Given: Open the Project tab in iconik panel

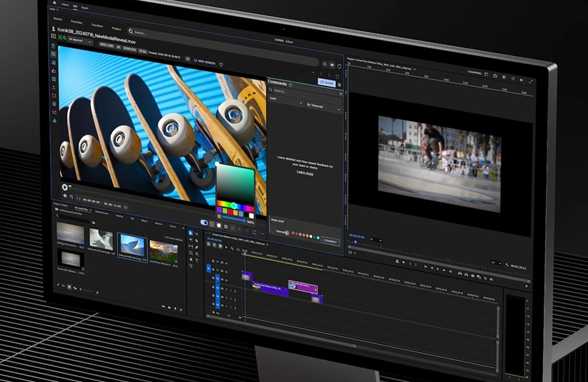Looking at the screenshot, I should [x=116, y=29].
